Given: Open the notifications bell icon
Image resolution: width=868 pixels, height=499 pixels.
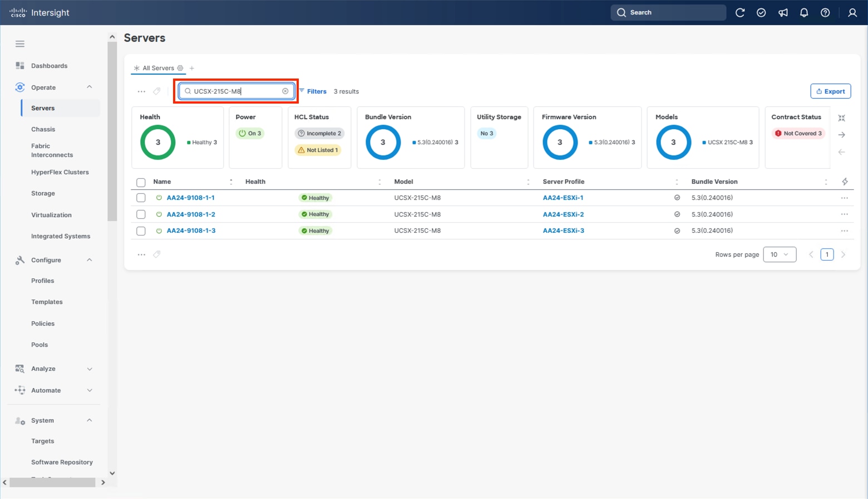Looking at the screenshot, I should pos(804,13).
